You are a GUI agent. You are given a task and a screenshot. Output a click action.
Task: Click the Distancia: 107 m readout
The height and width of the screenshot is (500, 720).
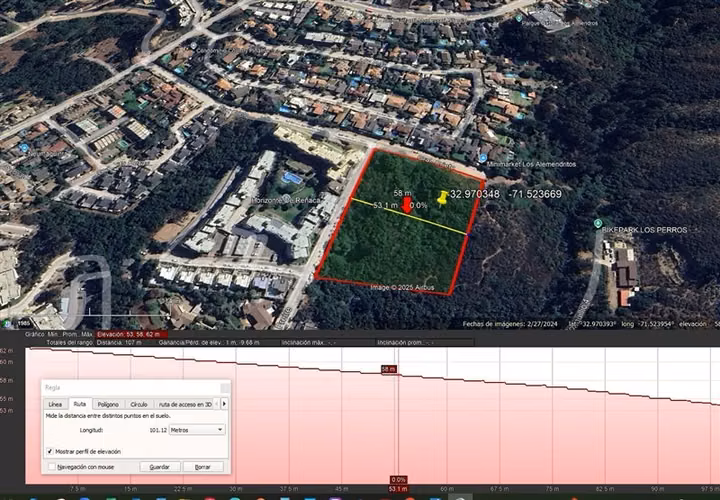(x=118, y=343)
